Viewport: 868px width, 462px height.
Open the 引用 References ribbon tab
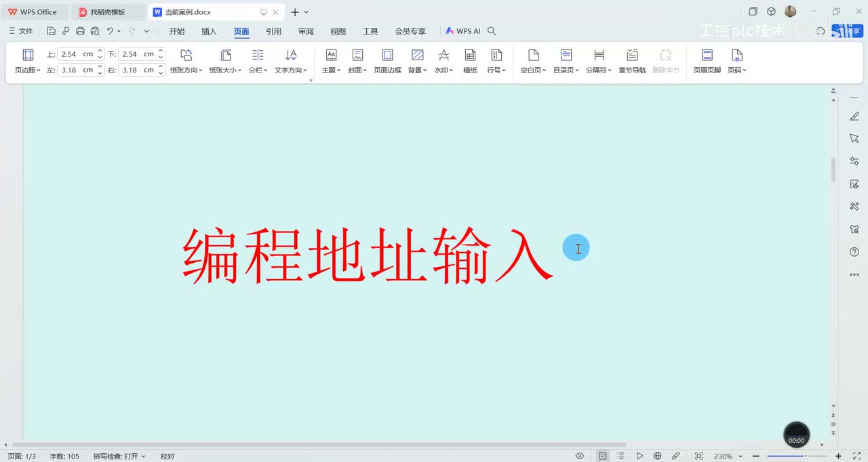(x=273, y=31)
